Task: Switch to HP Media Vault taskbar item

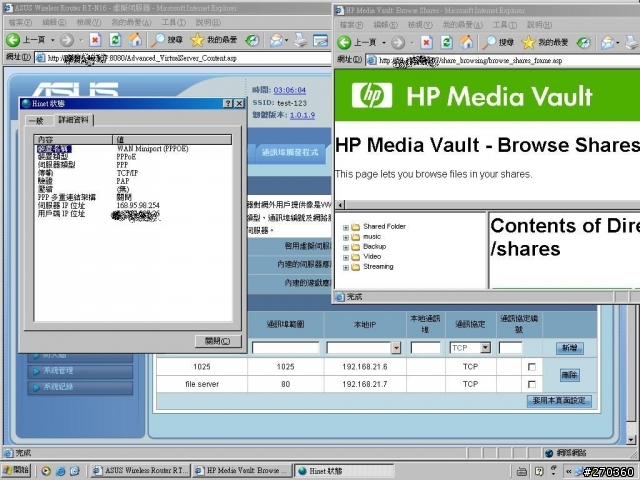Action: [x=243, y=471]
